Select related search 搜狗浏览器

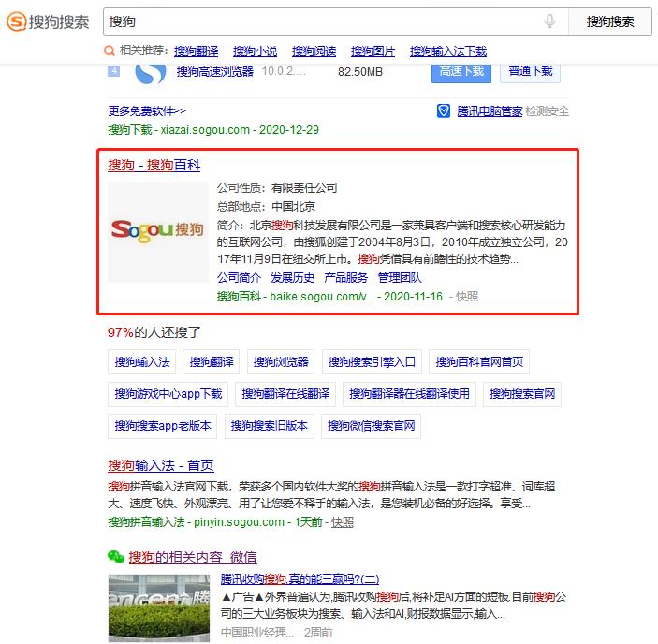(281, 361)
